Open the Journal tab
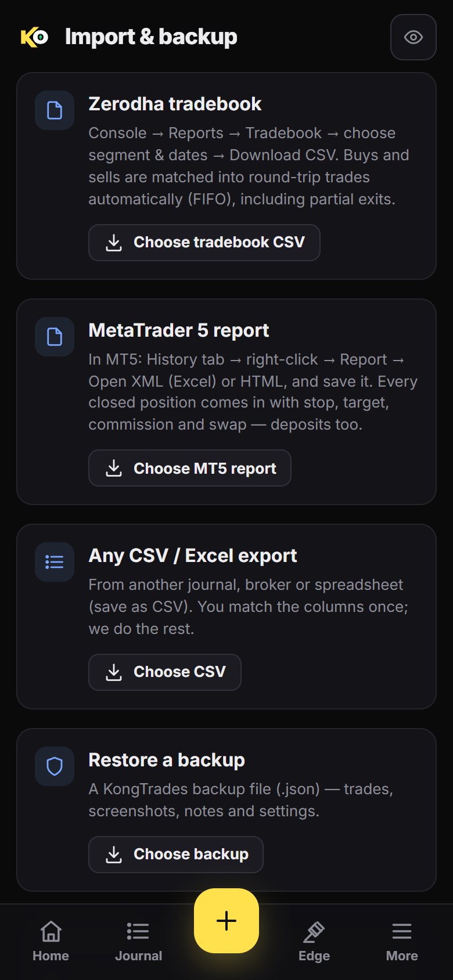 click(x=138, y=942)
